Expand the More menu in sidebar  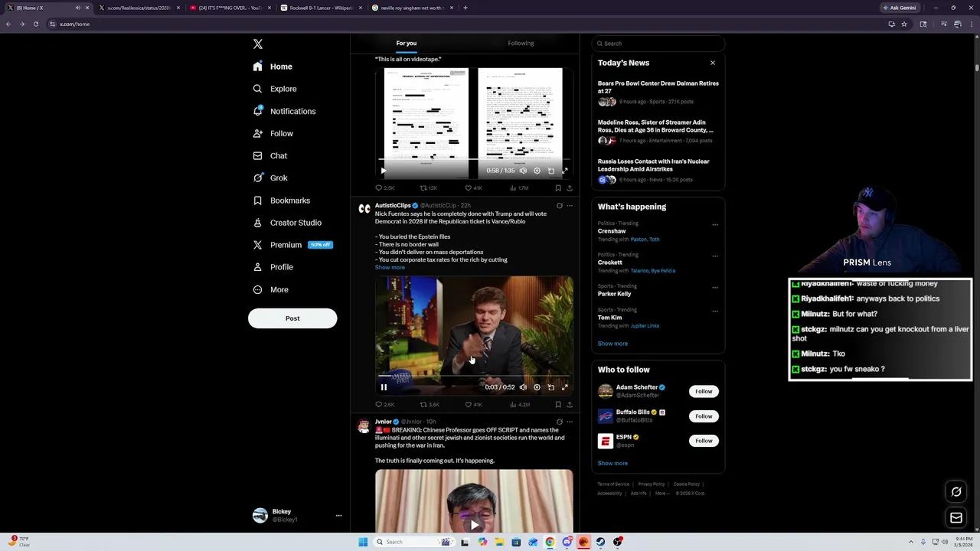pyautogui.click(x=270, y=289)
